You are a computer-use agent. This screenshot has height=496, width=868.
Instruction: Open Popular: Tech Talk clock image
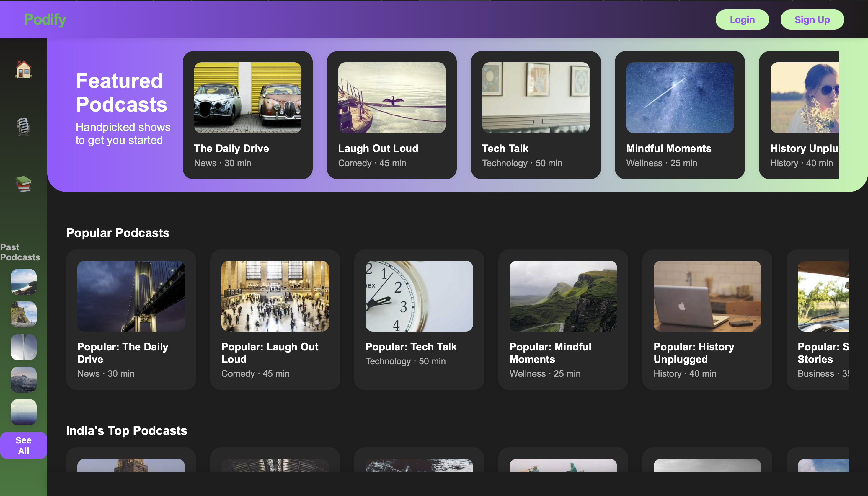pos(419,296)
